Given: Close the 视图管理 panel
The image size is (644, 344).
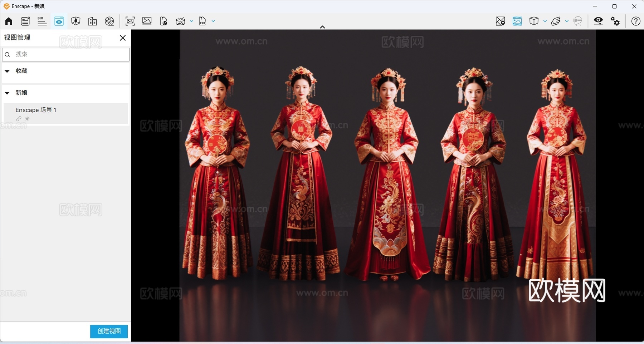Looking at the screenshot, I should pos(123,38).
